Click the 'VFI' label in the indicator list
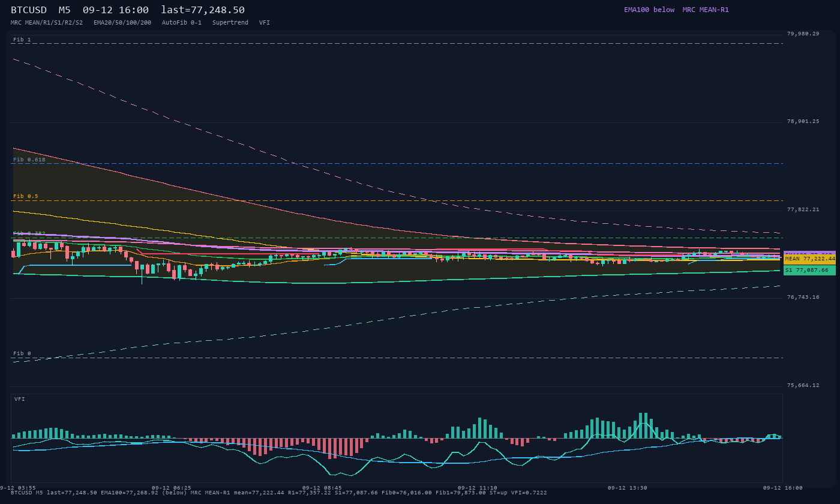840x504 pixels. point(265,23)
